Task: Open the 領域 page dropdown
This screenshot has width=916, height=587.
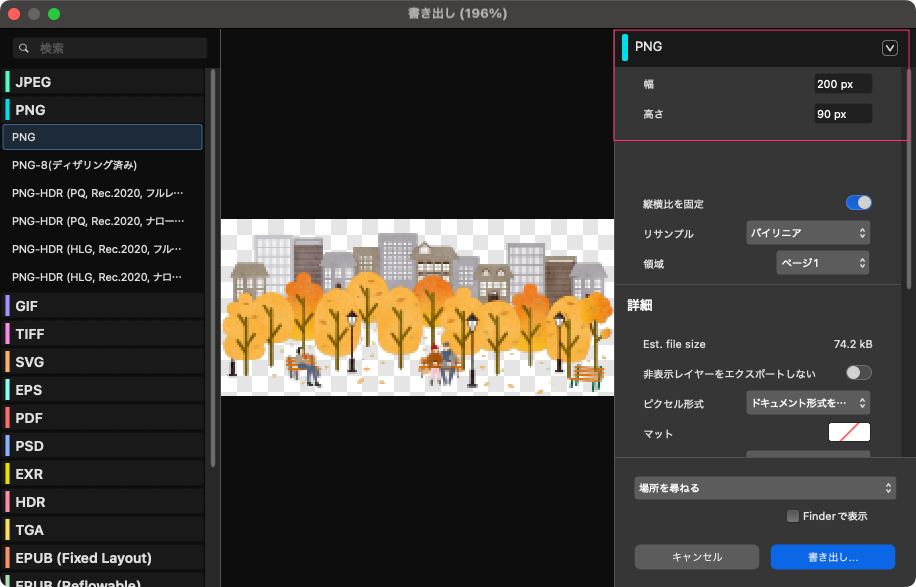Action: point(822,263)
